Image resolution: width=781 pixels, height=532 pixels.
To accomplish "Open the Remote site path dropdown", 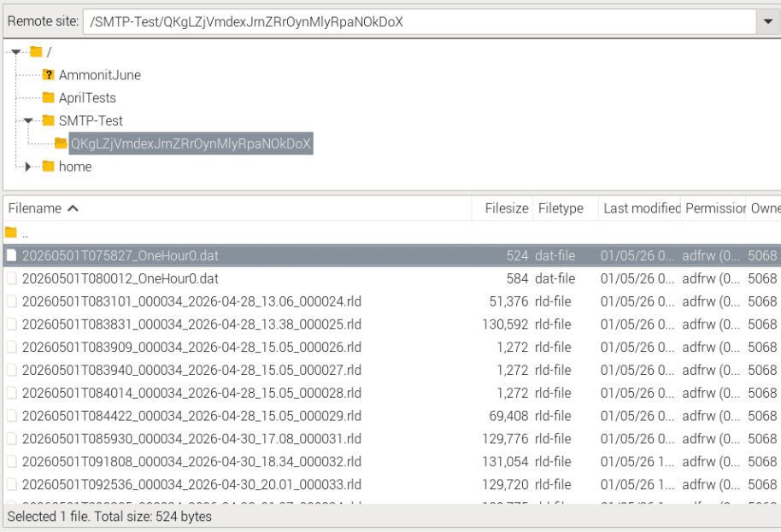I will 768,21.
